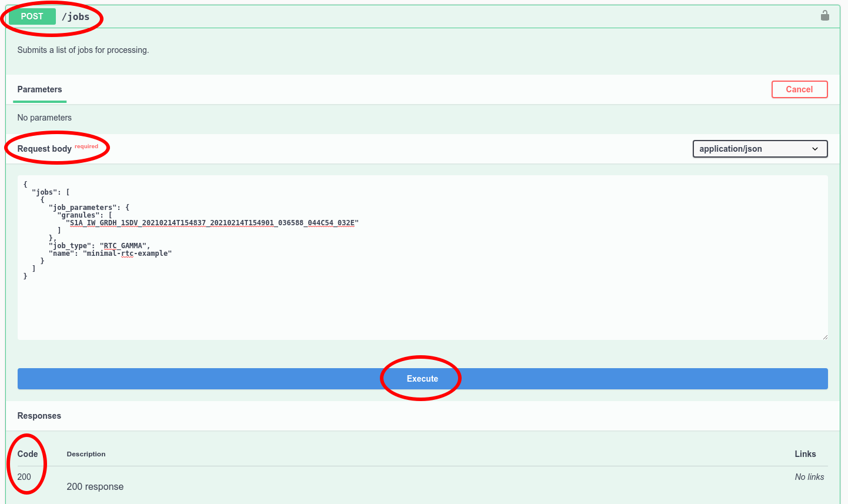
Task: Click the "name": "minimal-rtc-example" line
Action: pos(110,253)
